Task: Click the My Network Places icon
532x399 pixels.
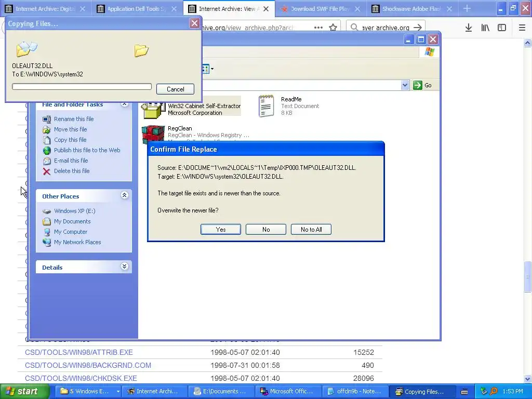Action: [x=46, y=242]
